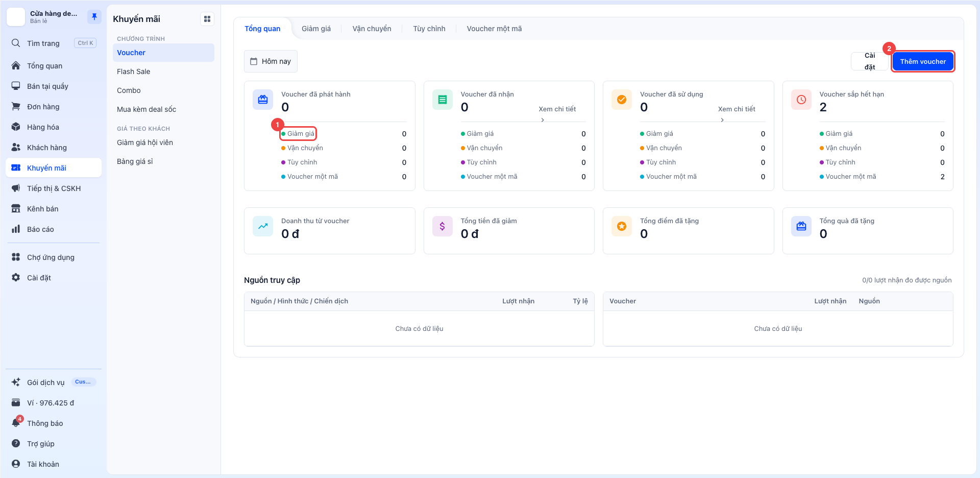Click the Doanh thu từ voucher trend icon
980x478 pixels.
[263, 226]
